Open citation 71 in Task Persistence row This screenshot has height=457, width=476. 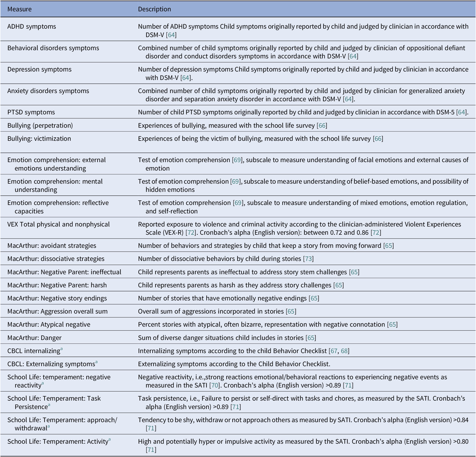(236, 407)
